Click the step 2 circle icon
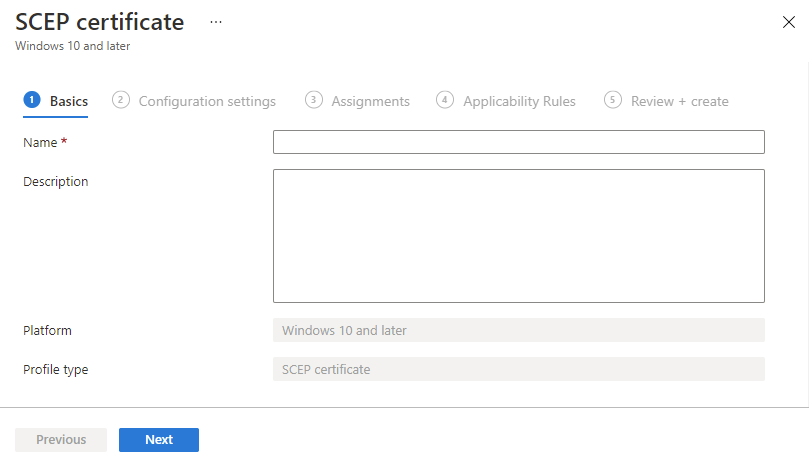Screen dimensions: 809x462 tap(121, 100)
